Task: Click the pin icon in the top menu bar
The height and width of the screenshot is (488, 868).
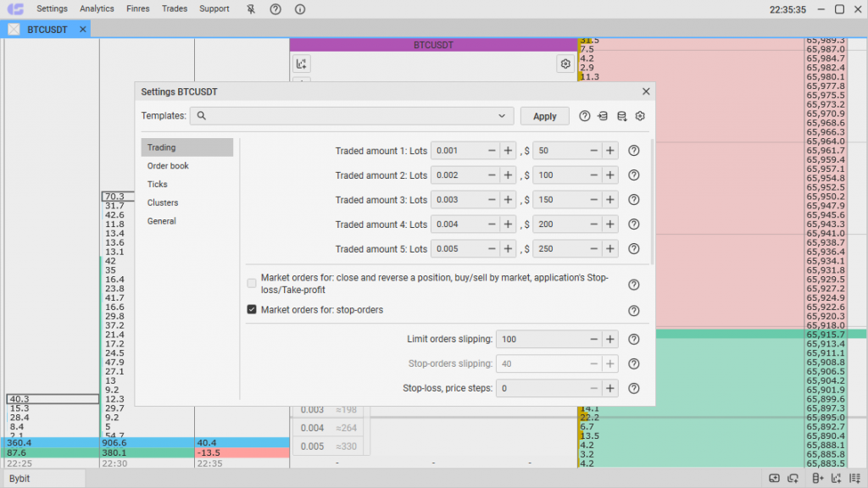Action: tap(250, 9)
